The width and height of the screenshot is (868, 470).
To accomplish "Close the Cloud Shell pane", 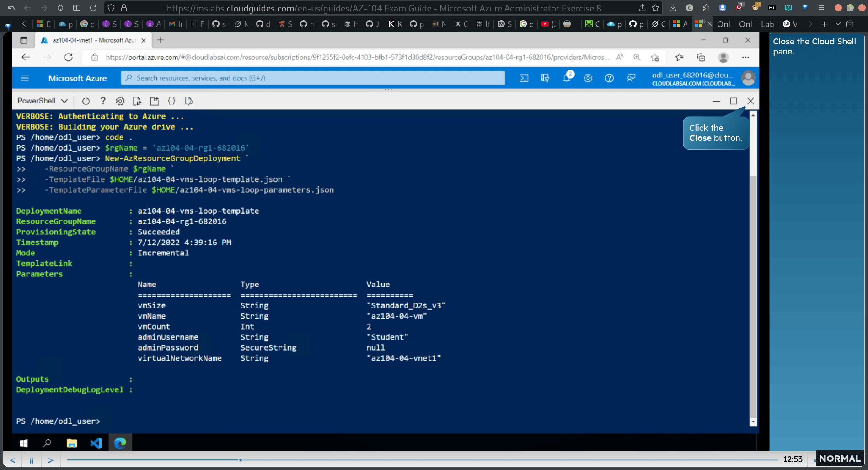I will coord(750,101).
